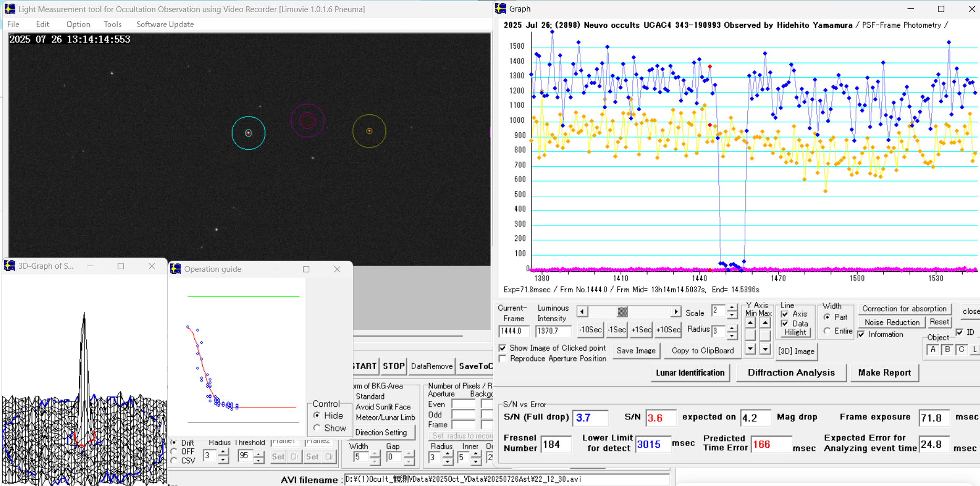This screenshot has height=486, width=980.
Task: Enable Reproduce Aperture Position checkbox
Action: click(x=503, y=358)
